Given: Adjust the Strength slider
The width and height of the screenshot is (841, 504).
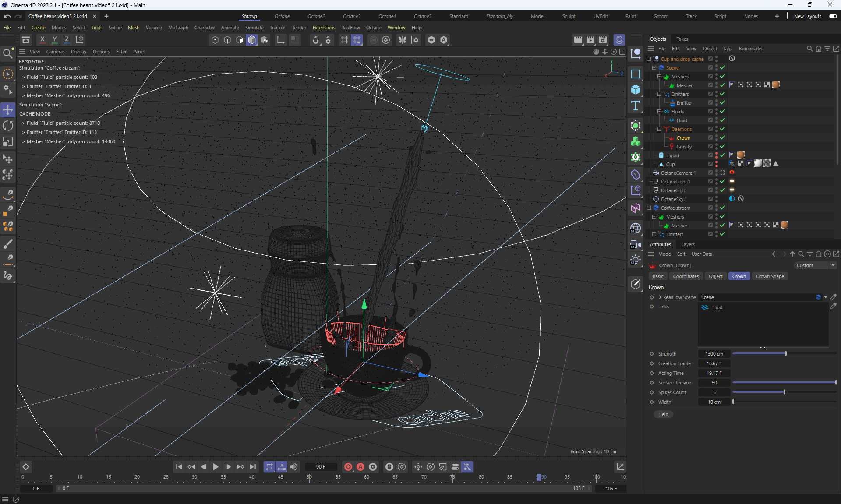Looking at the screenshot, I should pyautogui.click(x=785, y=353).
